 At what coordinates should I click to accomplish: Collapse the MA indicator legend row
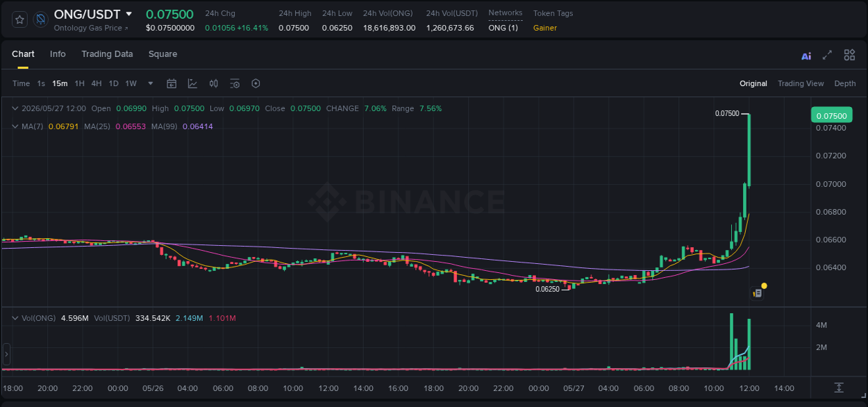tap(15, 126)
